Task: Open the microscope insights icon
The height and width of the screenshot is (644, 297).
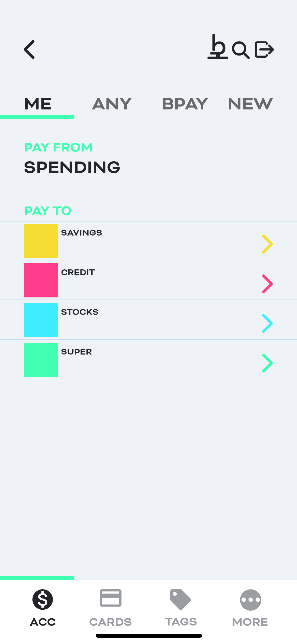Action: coord(218,46)
